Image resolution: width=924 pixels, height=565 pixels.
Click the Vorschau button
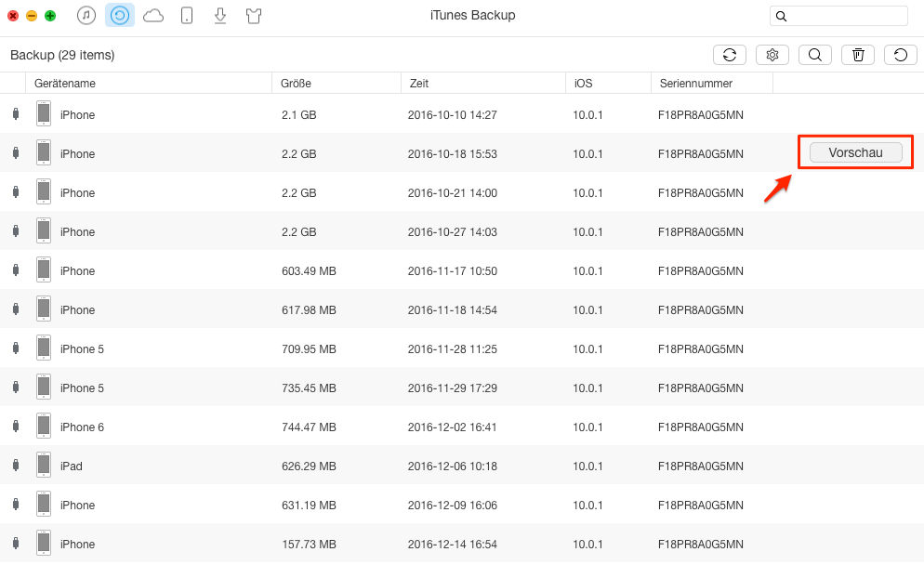855,152
